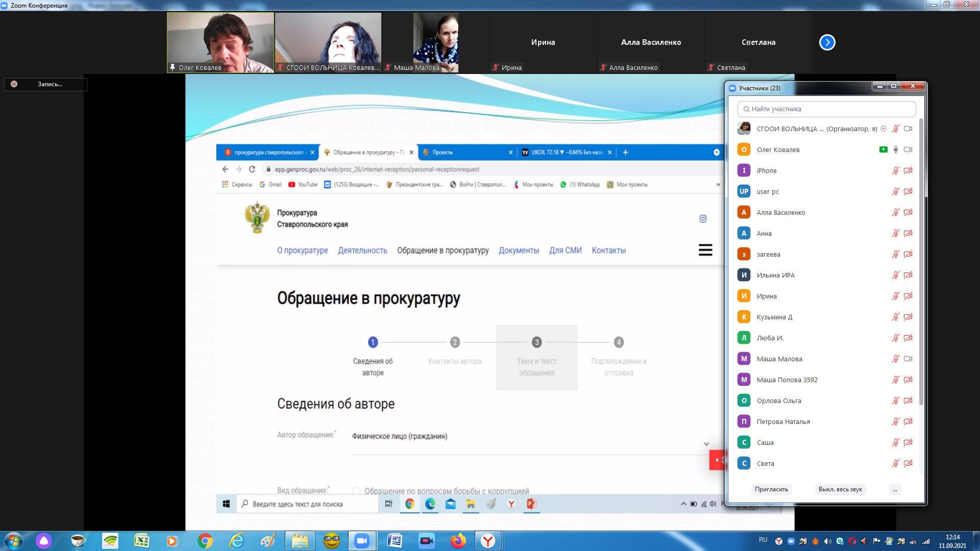The image size is (980, 551).
Task: Open 'Для СМИ' site menu
Action: (565, 251)
